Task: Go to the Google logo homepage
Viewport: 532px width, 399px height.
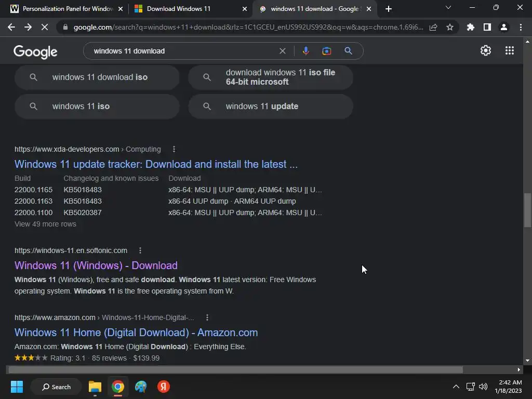Action: (x=35, y=51)
